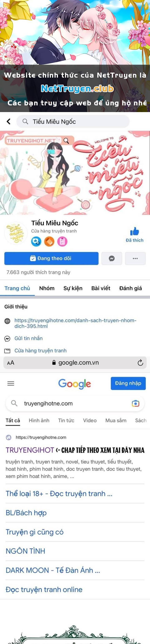Open Messenger chat button on the page
150x644 pixels.
pyautogui.click(x=112, y=259)
